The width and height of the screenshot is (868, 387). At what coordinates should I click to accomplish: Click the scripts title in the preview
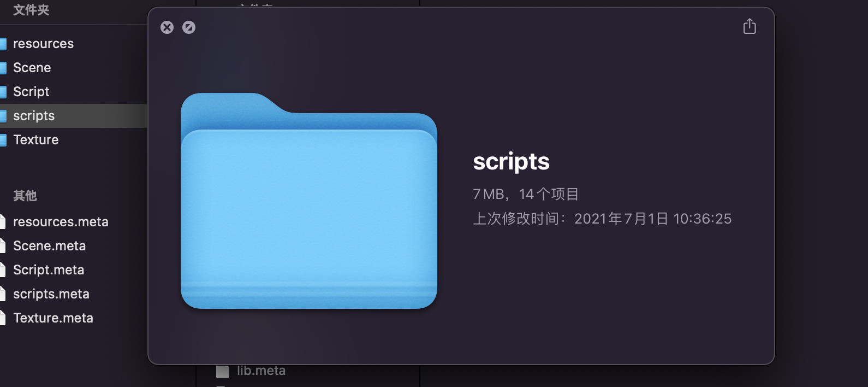pos(511,162)
